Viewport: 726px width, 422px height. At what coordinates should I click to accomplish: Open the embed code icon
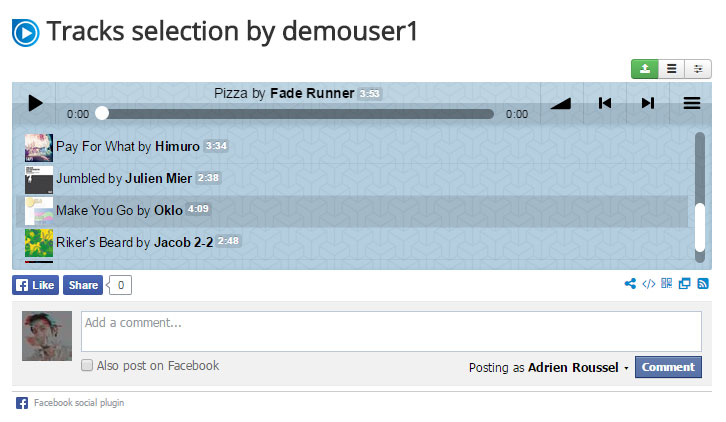tap(648, 284)
